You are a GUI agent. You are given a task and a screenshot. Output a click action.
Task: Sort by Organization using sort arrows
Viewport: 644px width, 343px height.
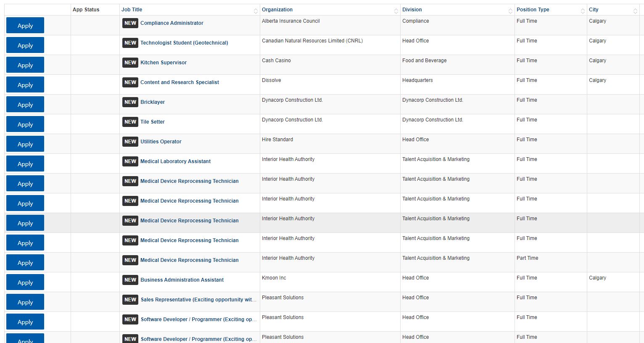pyautogui.click(x=396, y=11)
